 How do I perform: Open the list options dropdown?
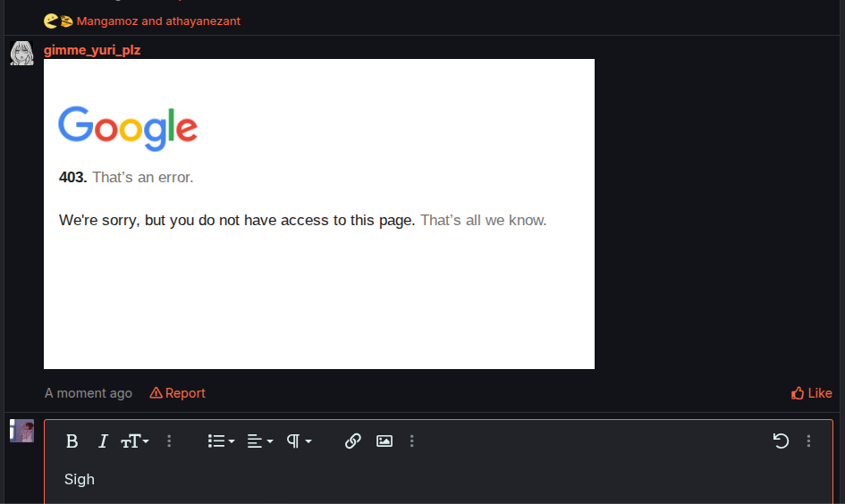point(220,441)
